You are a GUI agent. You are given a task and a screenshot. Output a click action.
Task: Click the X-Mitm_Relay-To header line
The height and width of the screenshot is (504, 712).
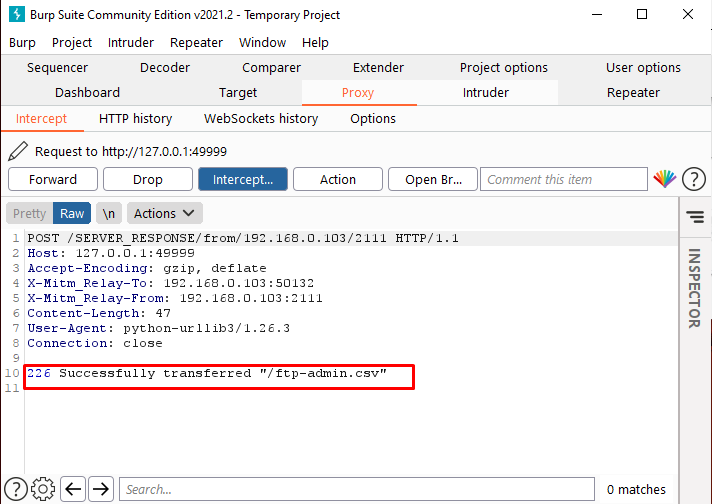[170, 283]
